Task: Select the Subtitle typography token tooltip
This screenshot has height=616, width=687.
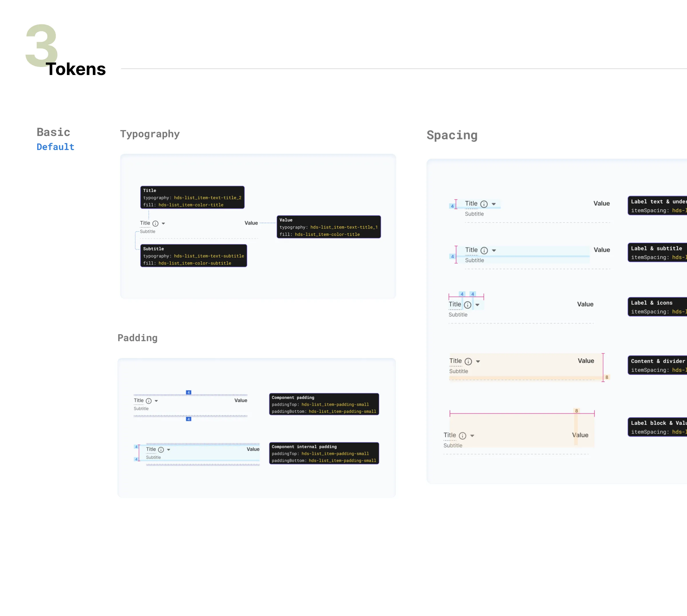Action: click(194, 256)
